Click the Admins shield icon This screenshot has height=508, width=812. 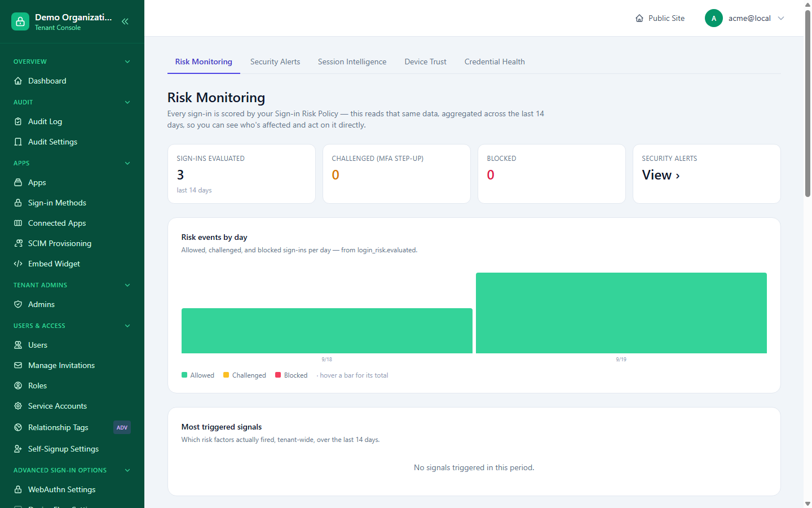(18, 304)
